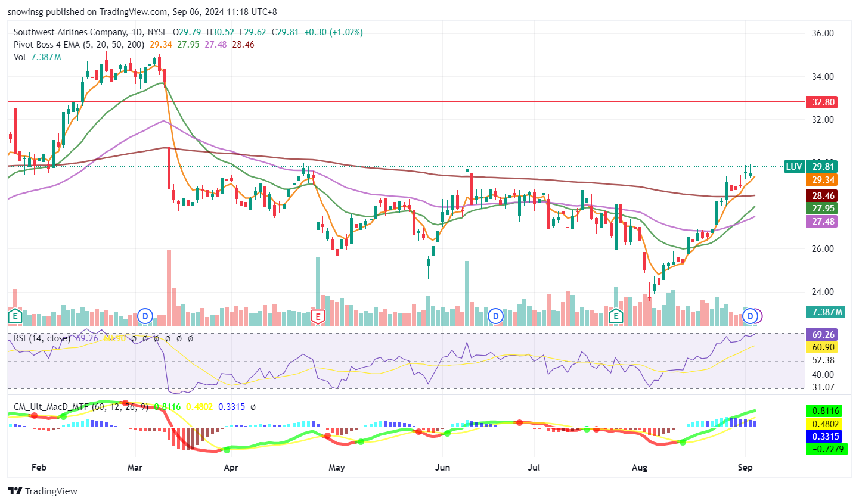Click the 26.00 price axis tick
The width and height of the screenshot is (859, 504).
click(823, 248)
